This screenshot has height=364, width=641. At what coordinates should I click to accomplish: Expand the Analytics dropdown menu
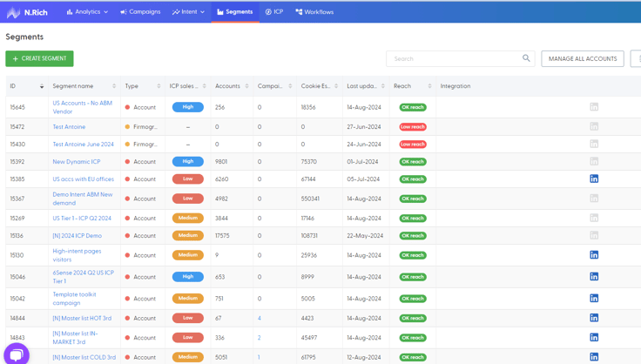pos(87,12)
